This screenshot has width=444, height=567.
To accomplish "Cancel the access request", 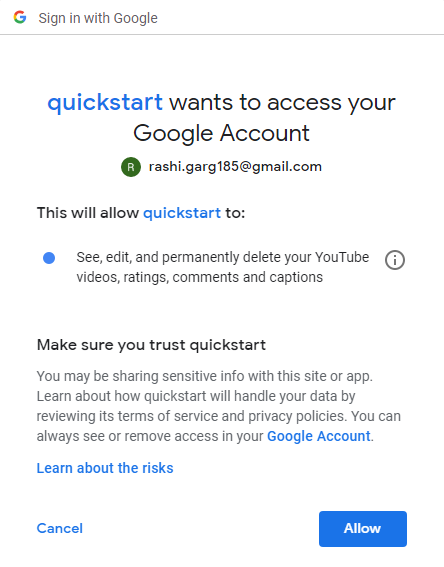I will 60,528.
